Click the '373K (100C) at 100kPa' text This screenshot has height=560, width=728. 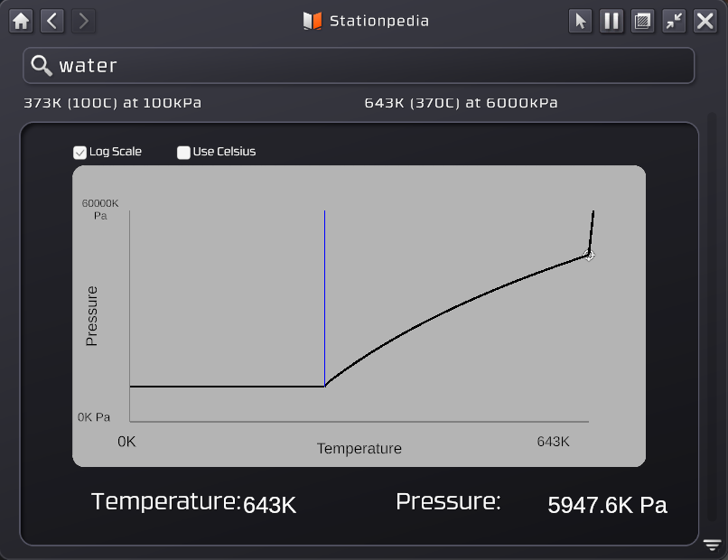pos(112,103)
